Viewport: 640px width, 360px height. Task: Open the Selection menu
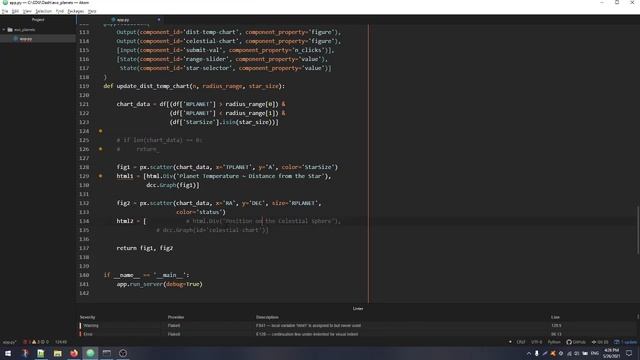pyautogui.click(x=43, y=11)
